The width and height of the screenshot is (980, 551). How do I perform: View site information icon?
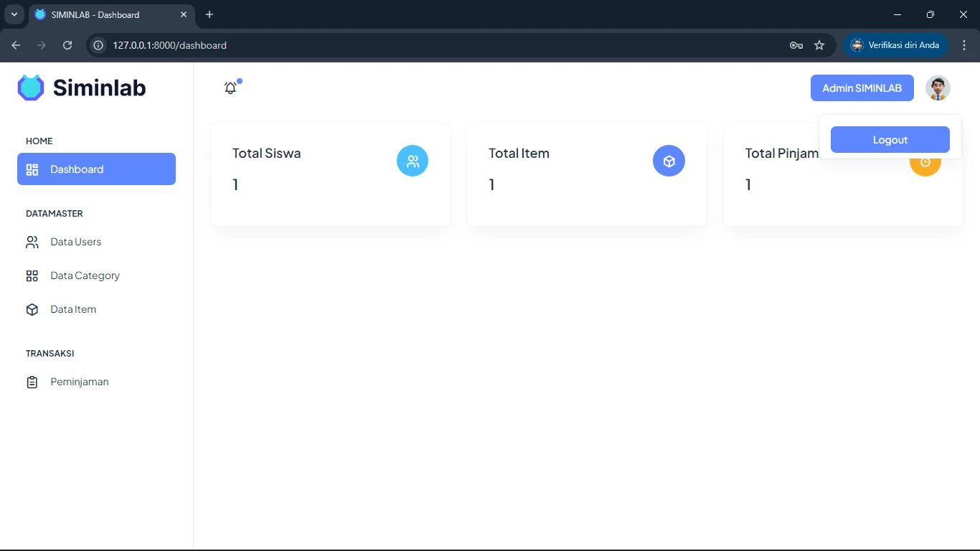coord(99,45)
